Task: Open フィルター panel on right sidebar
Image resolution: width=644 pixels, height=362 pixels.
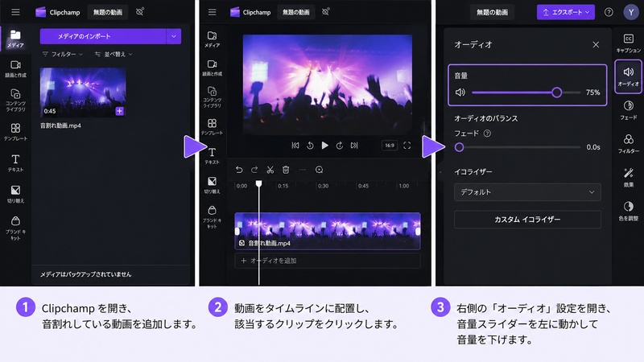Action: pos(629,144)
